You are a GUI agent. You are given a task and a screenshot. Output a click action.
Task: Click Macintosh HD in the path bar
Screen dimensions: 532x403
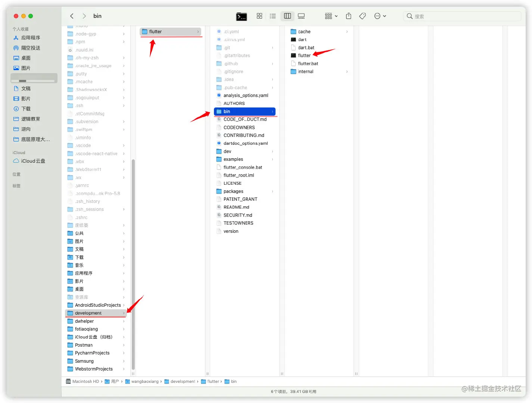coord(85,381)
